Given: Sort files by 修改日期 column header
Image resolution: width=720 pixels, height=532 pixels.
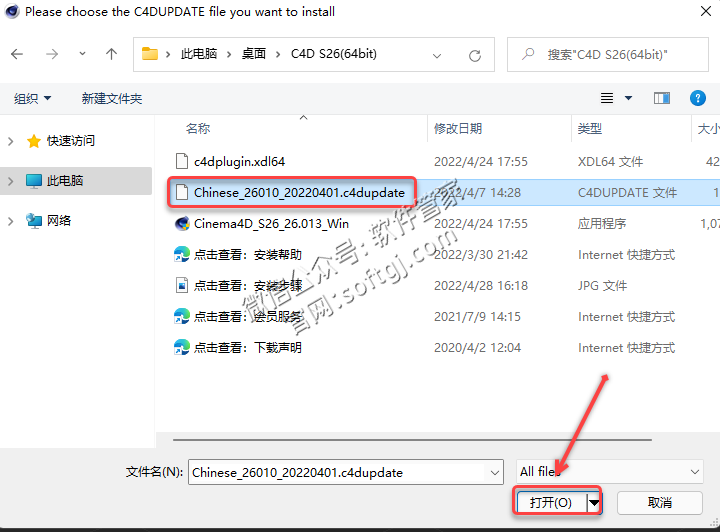Looking at the screenshot, I should click(458, 128).
